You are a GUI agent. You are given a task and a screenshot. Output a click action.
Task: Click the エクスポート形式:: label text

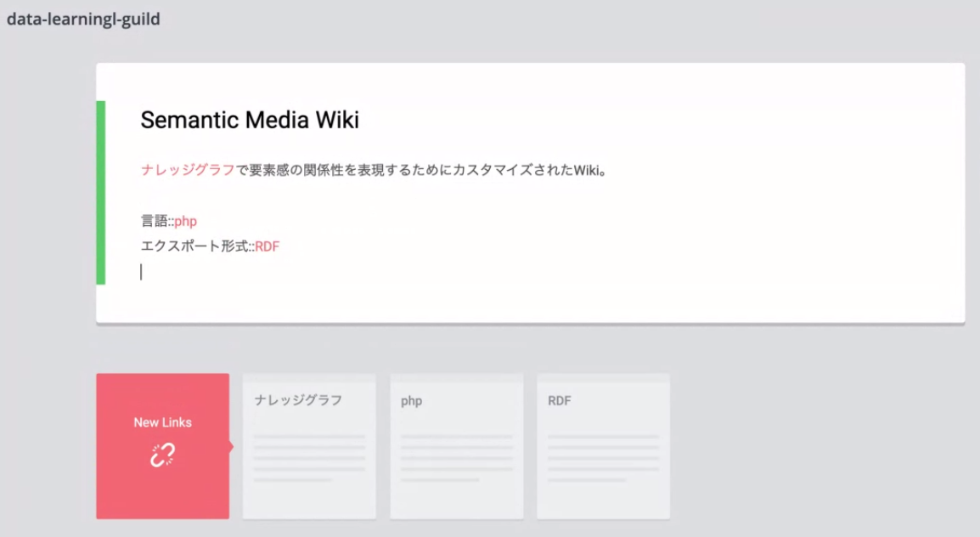198,246
